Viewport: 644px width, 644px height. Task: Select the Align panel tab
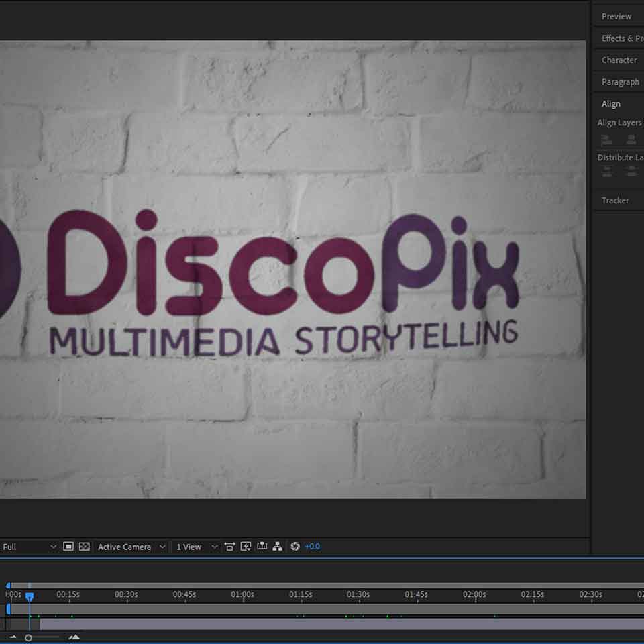(611, 104)
